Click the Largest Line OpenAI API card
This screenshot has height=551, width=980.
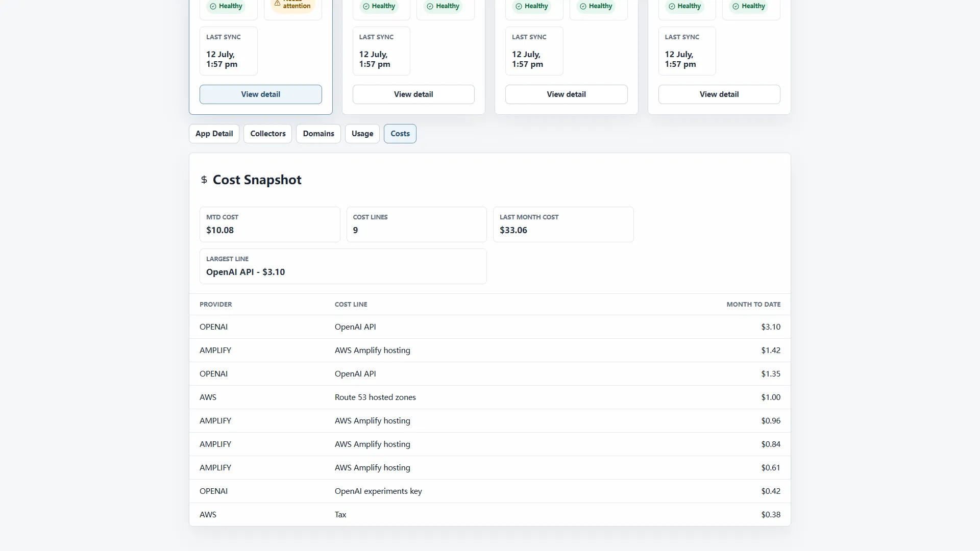coord(343,266)
